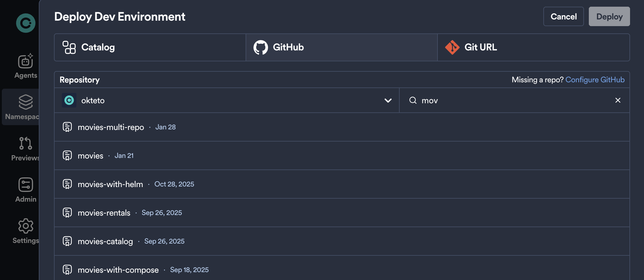
Task: Clear the repository search with the X
Action: [x=618, y=100]
